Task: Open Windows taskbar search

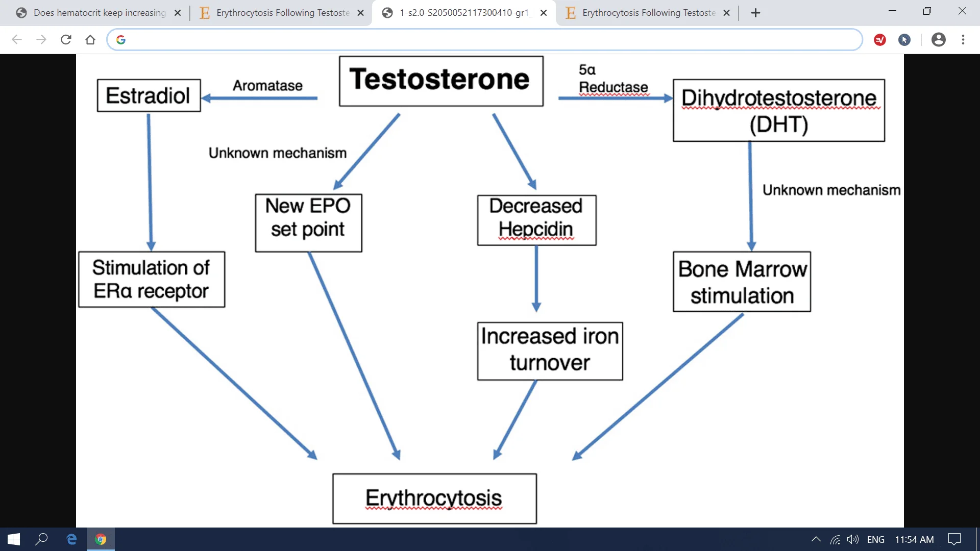Action: point(42,539)
